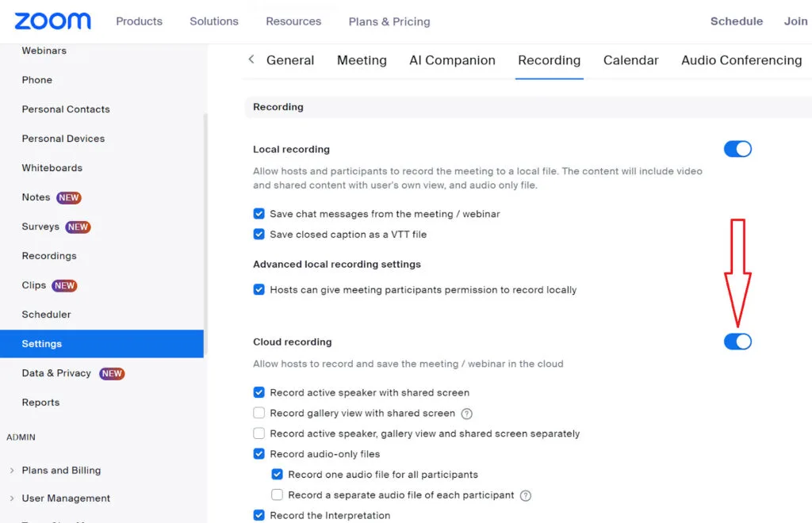812x523 pixels.
Task: Turn off the Cloud recording toggle
Action: point(737,342)
